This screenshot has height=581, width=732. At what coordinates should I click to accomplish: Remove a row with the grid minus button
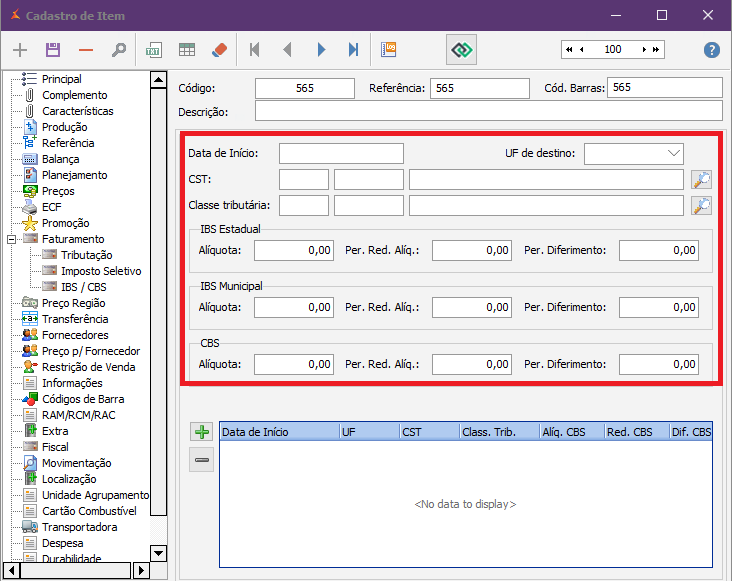coord(202,460)
